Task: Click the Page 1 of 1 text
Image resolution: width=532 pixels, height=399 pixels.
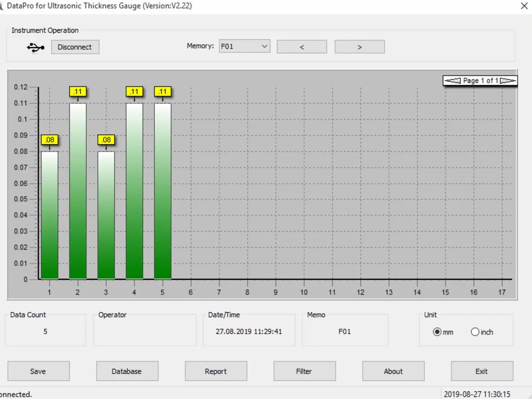Action: tap(481, 81)
